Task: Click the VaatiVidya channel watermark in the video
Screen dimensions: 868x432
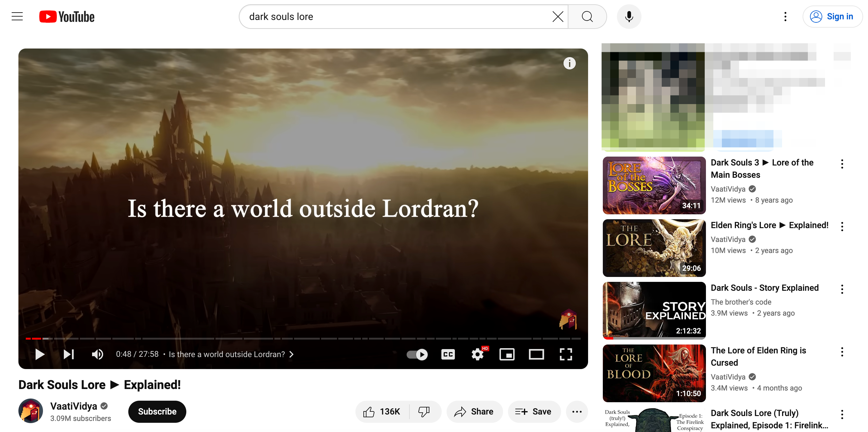Action: pos(568,319)
